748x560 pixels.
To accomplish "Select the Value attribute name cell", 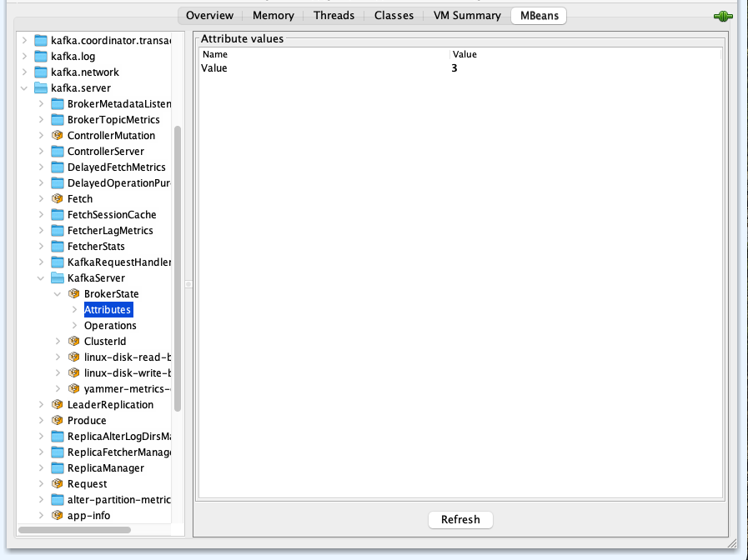I will [x=324, y=68].
